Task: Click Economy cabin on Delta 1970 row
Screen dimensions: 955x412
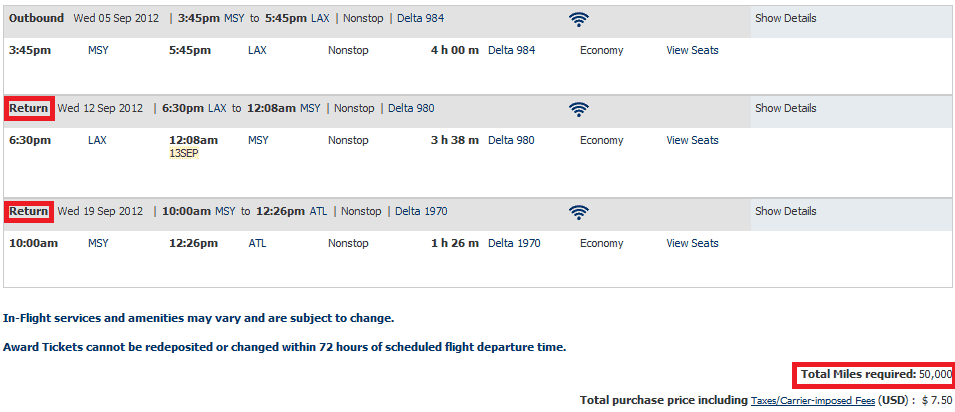Action: point(601,243)
